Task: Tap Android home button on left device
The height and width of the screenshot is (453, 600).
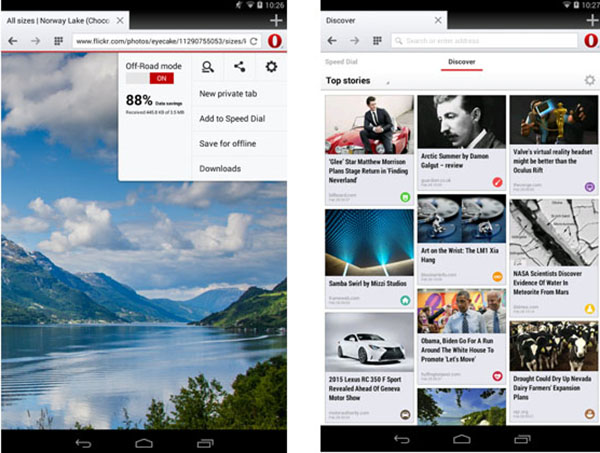Action: coord(144,443)
